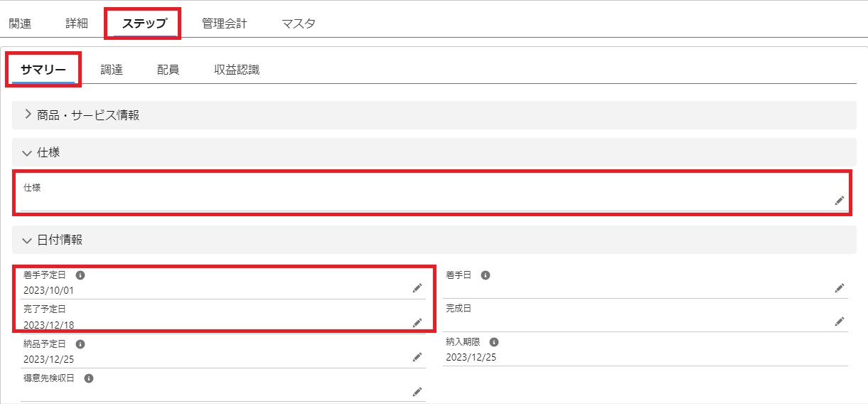This screenshot has height=404, width=868.
Task: Go to the マスタ tab
Action: coord(299,23)
